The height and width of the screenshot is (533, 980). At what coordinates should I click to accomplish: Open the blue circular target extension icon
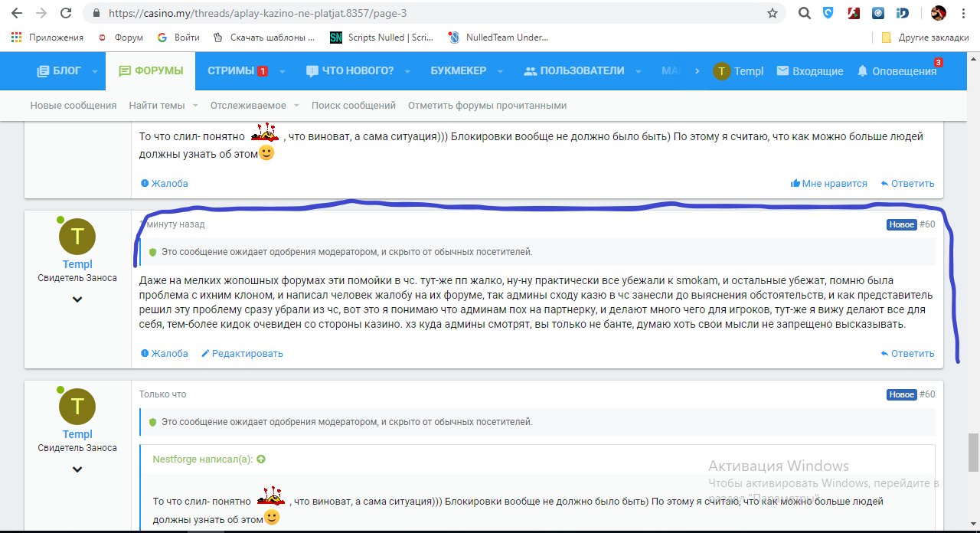point(879,13)
